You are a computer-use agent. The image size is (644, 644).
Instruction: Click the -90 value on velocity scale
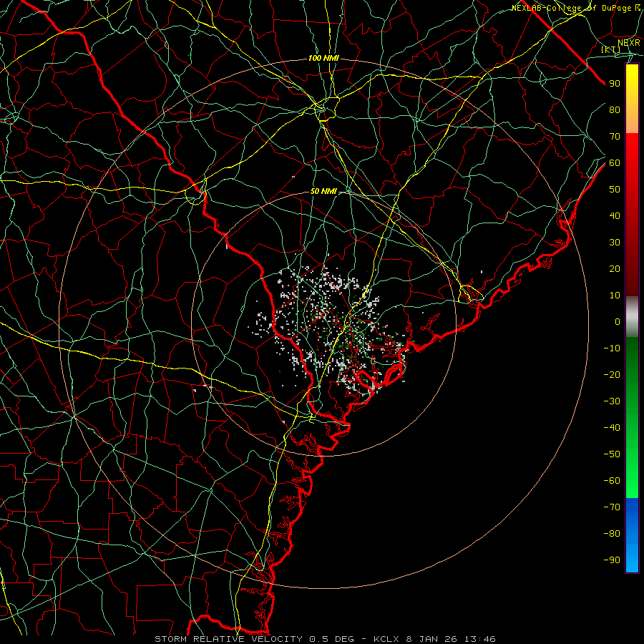click(612, 560)
